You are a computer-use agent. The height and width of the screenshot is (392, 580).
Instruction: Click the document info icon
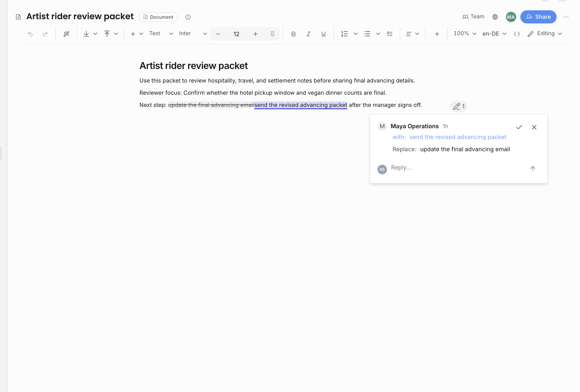pyautogui.click(x=188, y=17)
